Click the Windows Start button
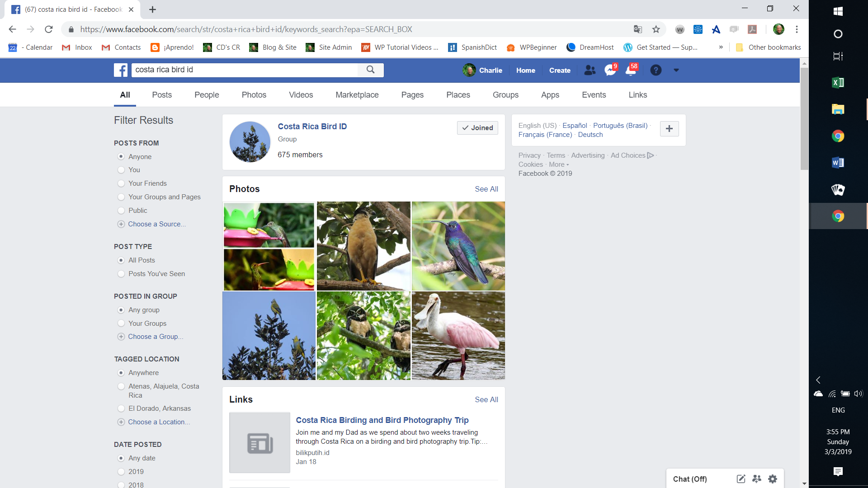 pyautogui.click(x=838, y=11)
